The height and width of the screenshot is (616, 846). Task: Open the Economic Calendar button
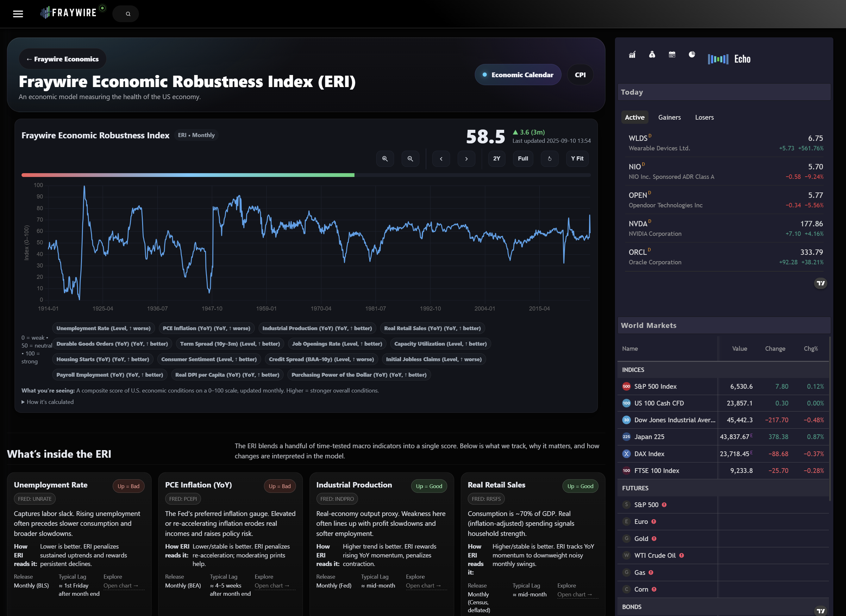click(518, 75)
